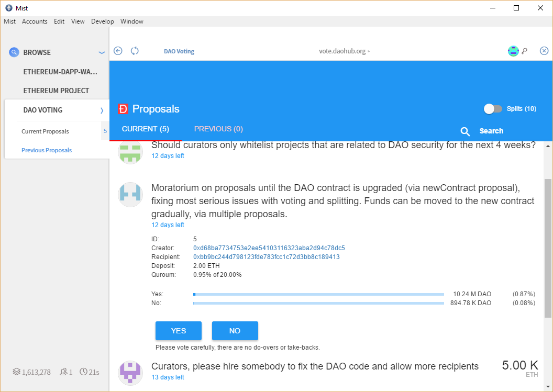This screenshot has width=553, height=392.
Task: Open the Edit menu
Action: pos(59,21)
